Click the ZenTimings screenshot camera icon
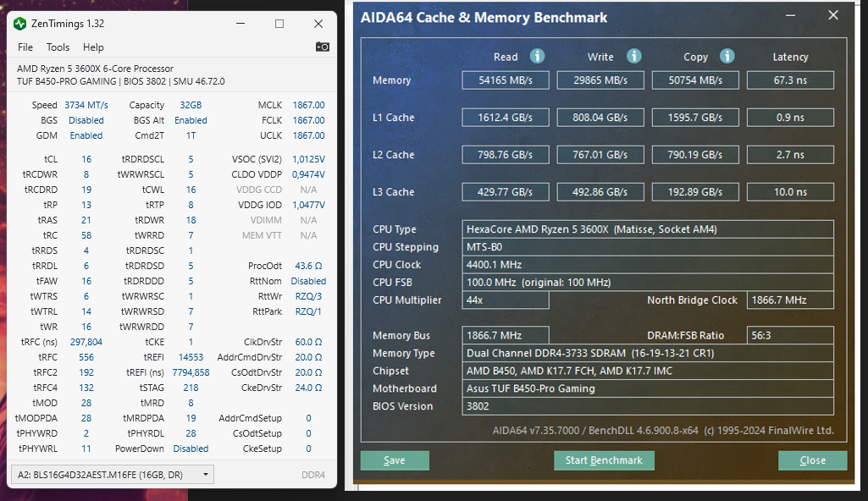The image size is (868, 501). [x=322, y=47]
